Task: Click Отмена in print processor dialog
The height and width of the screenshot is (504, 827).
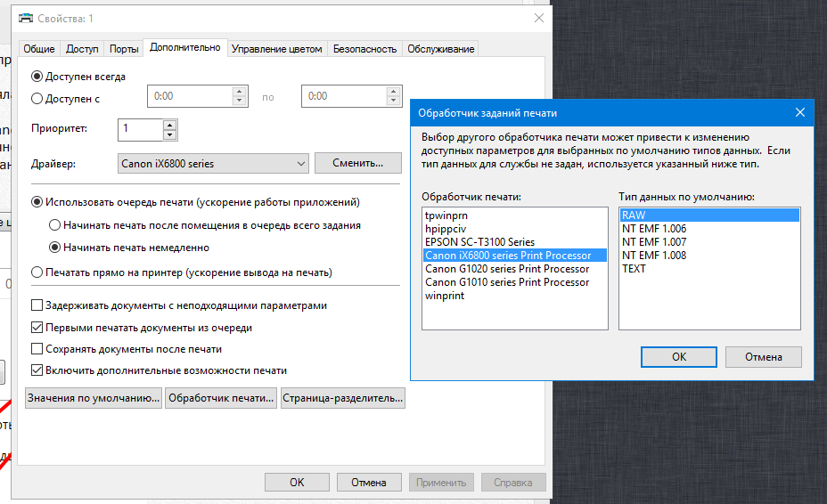Action: coord(764,357)
